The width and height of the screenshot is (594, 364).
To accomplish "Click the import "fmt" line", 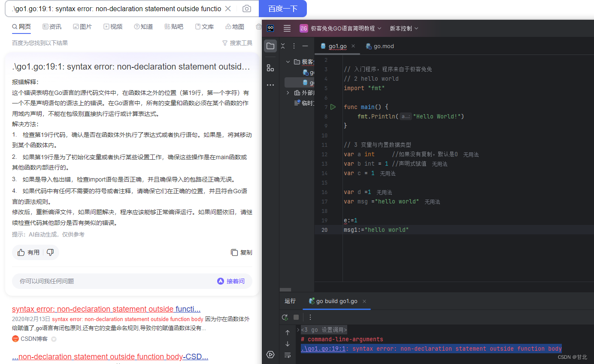I will click(x=364, y=88).
